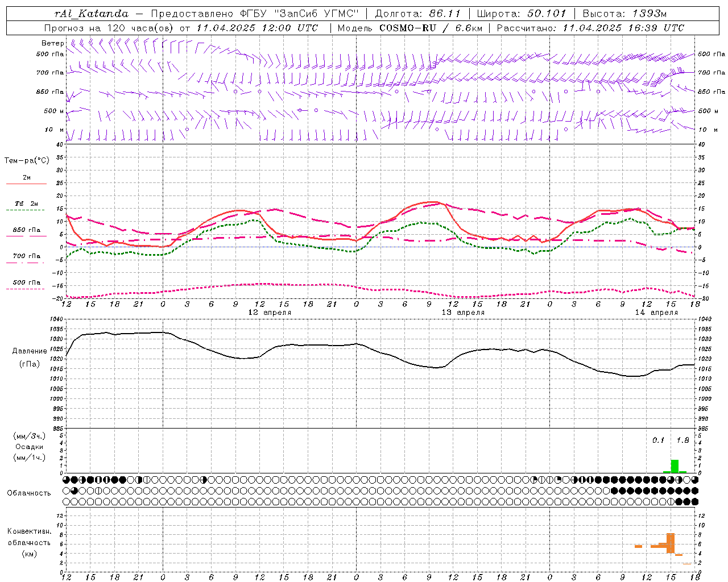
Task: Select the latitude value Широта: 50.101
Action: 522,14
